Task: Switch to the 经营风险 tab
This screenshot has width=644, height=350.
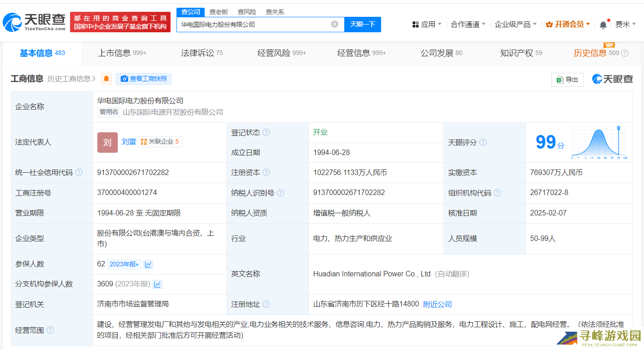Action: (x=282, y=53)
